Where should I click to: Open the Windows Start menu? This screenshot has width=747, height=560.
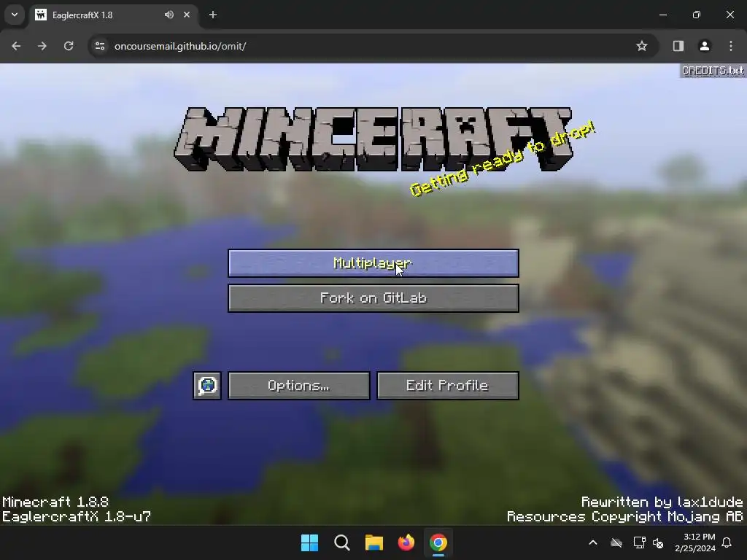tap(309, 542)
